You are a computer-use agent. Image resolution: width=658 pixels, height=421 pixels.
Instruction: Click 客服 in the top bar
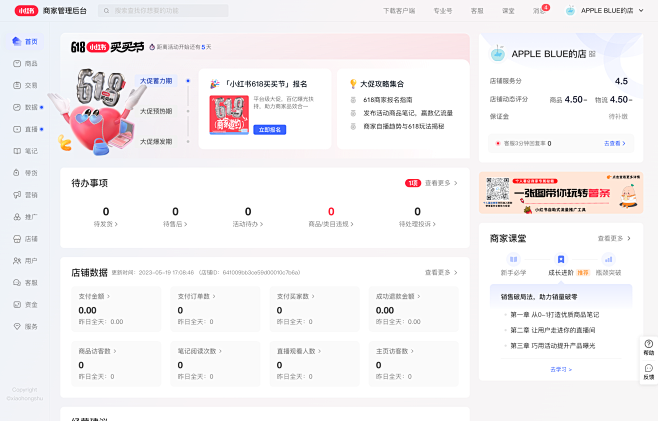tap(477, 11)
